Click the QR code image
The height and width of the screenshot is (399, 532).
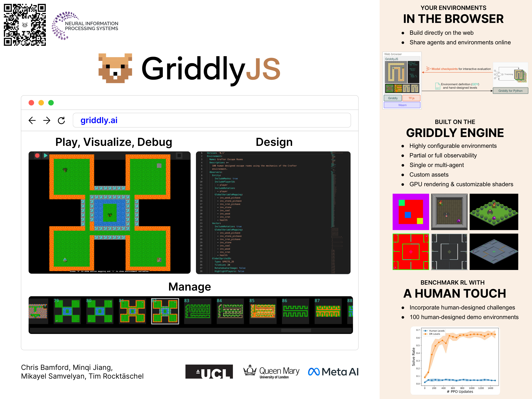[25, 25]
